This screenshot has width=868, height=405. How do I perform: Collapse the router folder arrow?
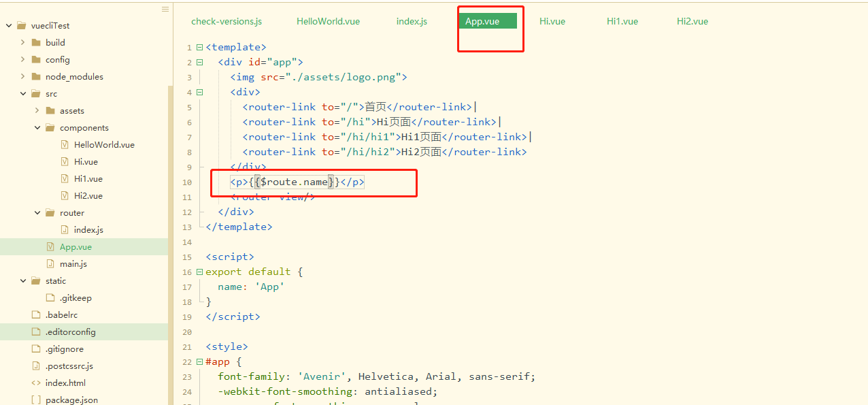click(37, 213)
